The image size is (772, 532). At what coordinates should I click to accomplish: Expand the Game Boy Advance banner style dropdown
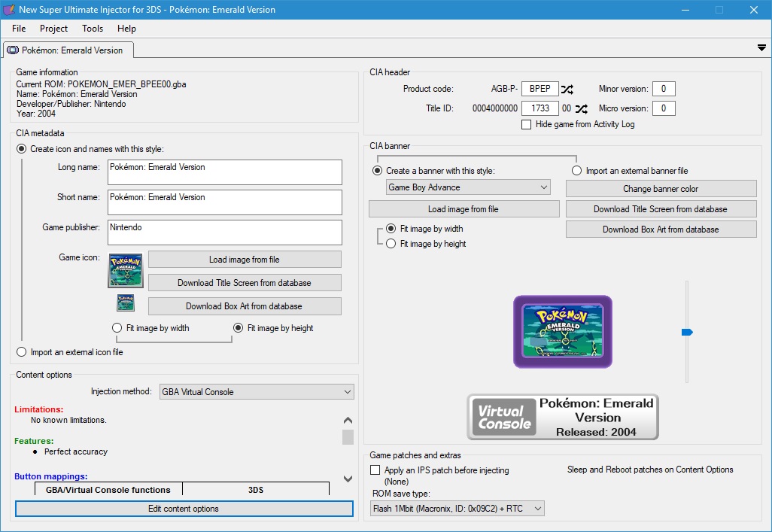[468, 187]
